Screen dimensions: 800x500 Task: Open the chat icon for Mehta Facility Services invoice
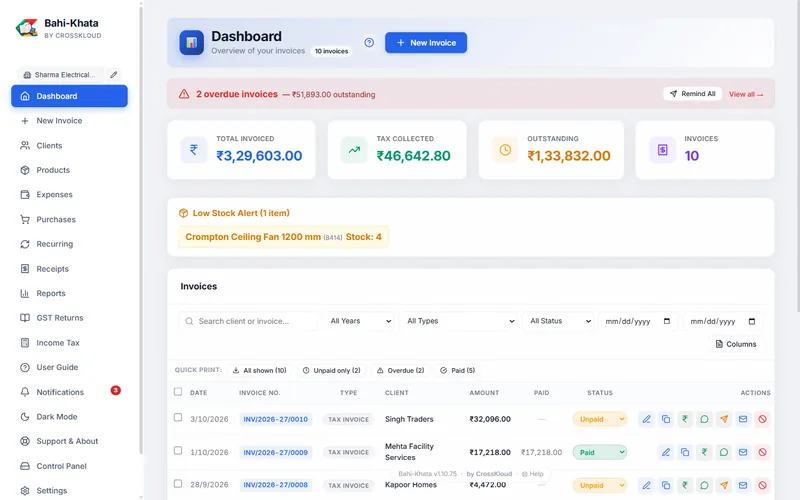click(723, 452)
